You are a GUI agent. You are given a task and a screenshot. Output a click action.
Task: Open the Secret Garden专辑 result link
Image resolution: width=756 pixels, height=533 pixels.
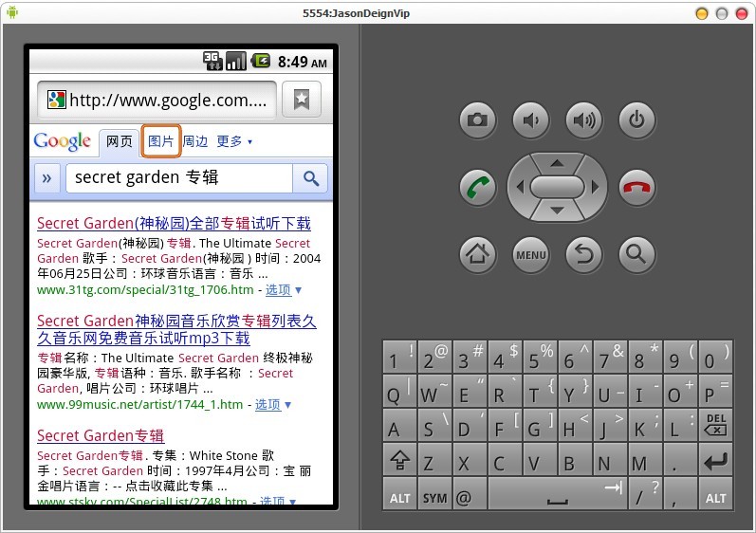[x=101, y=435]
